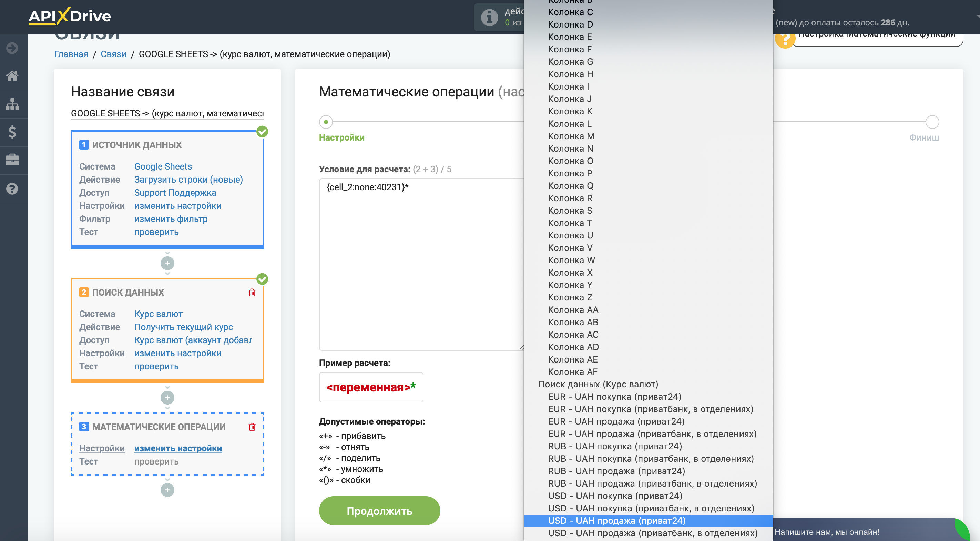Select USD - UAH покупка (приватбанк, в отделениях)

[648, 508]
